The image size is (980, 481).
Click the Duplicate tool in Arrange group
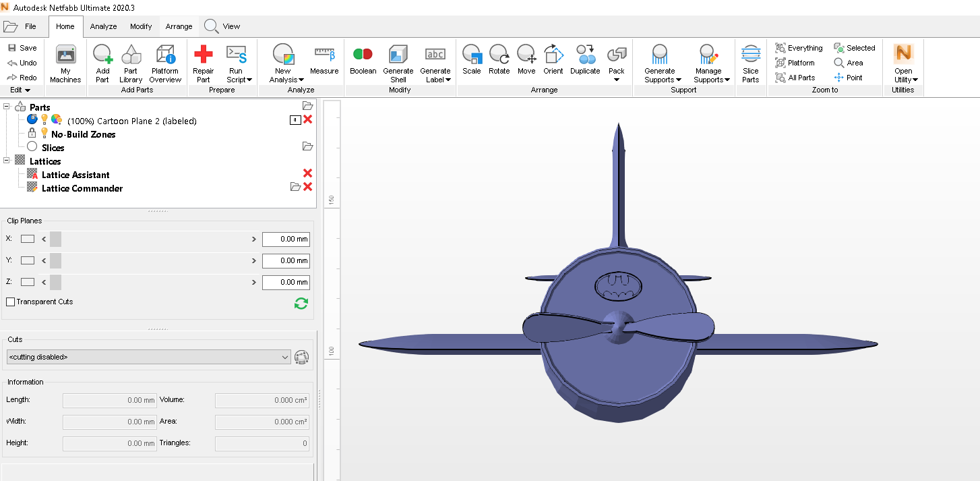[585, 61]
